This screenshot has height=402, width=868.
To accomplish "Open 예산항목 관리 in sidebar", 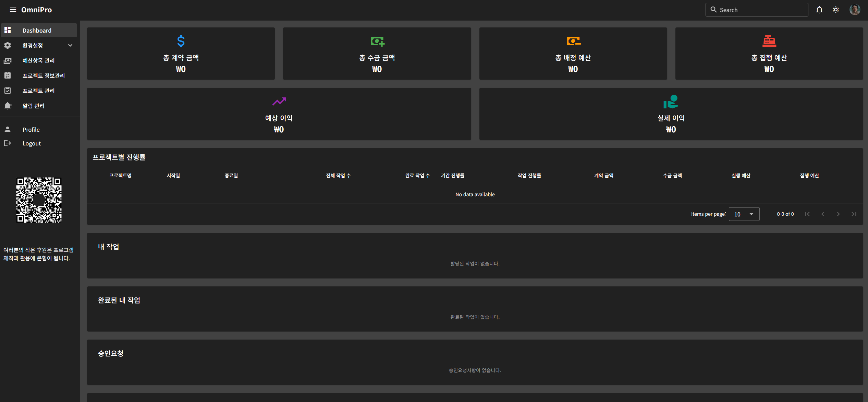I will coord(38,60).
